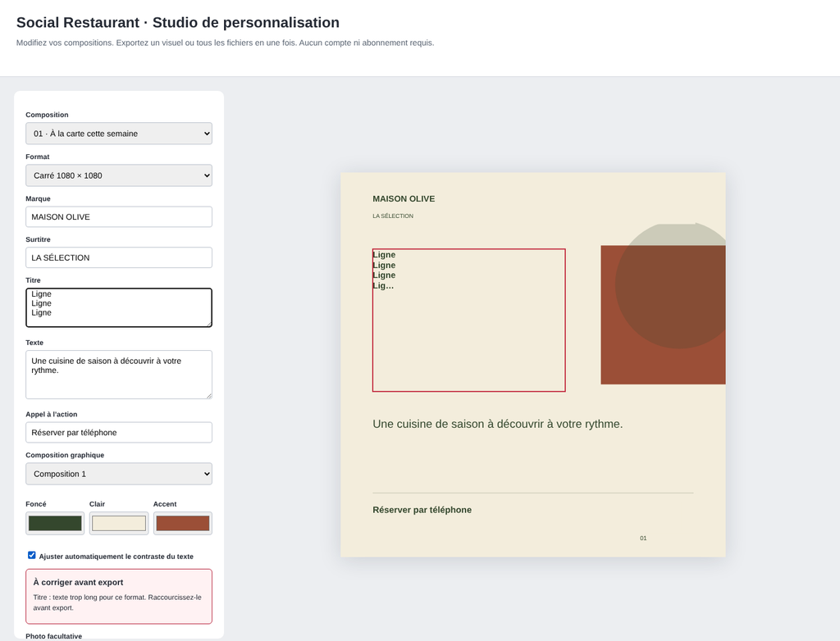The image size is (840, 641).
Task: Click the LA SÉLECTION text in preview
Action: [393, 216]
